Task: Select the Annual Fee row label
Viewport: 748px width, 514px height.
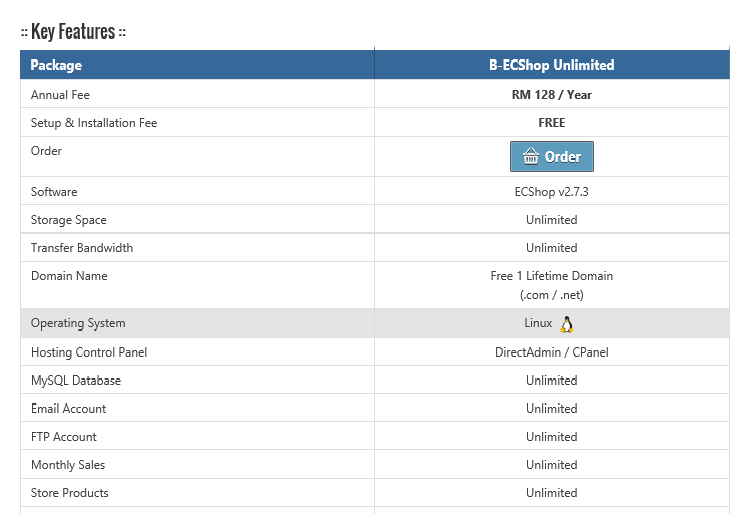Action: (60, 94)
